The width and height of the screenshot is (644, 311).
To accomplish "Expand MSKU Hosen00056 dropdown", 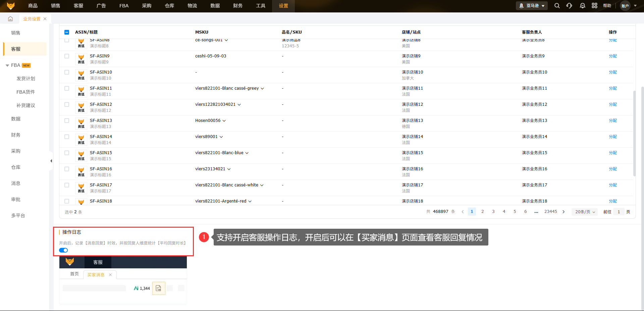I will [224, 121].
